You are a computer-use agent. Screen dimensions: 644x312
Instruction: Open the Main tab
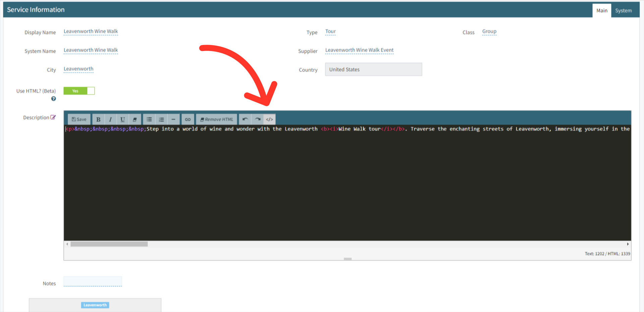point(602,10)
